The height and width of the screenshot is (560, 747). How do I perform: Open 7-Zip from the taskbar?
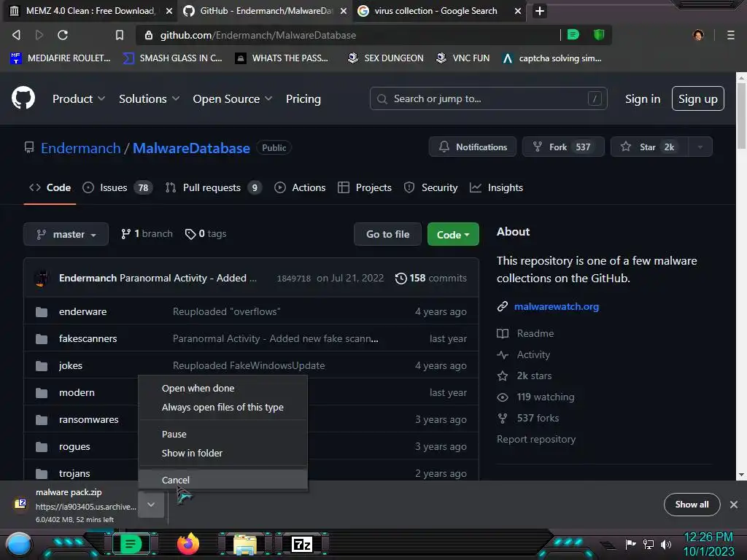pos(302,544)
